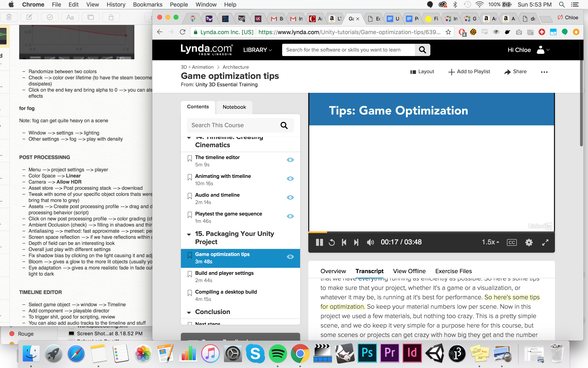Open the LIBRARY dropdown

point(257,50)
